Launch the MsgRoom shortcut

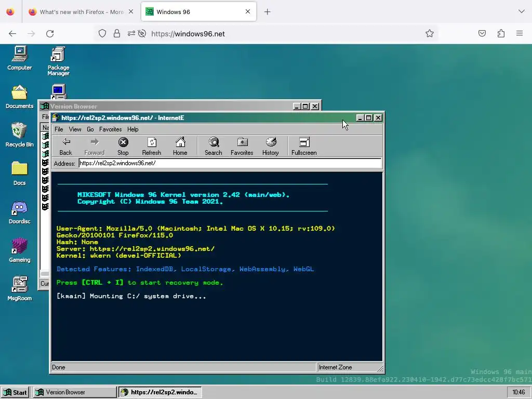pos(19,289)
